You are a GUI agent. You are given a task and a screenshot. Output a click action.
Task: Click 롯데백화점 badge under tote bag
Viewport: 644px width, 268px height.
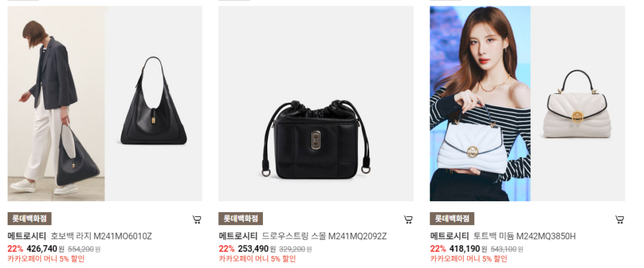[452, 219]
